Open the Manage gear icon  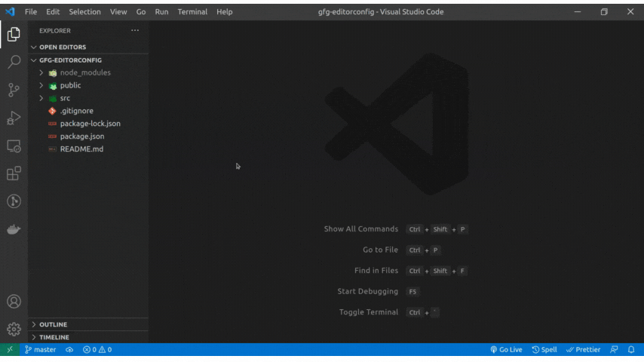click(14, 329)
